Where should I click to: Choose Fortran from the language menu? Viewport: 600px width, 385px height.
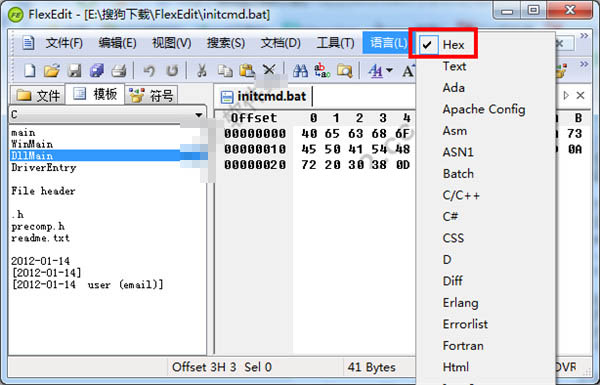click(463, 346)
